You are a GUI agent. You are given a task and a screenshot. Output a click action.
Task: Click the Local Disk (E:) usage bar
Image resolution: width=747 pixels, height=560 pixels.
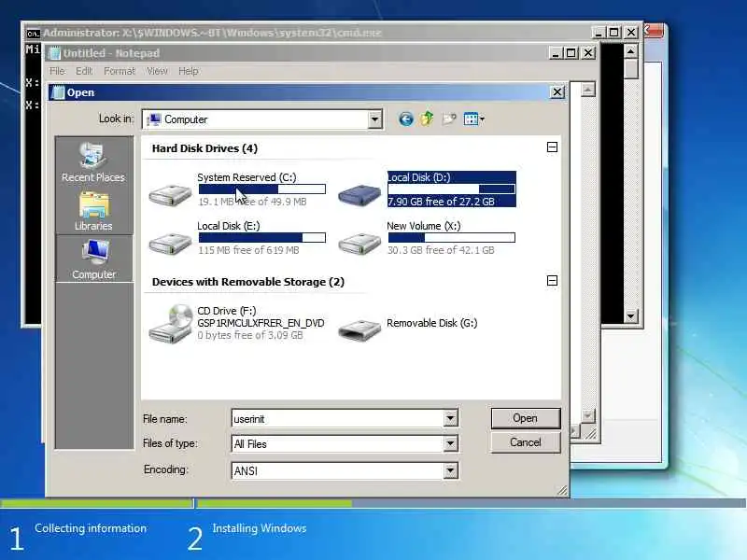pyautogui.click(x=262, y=237)
